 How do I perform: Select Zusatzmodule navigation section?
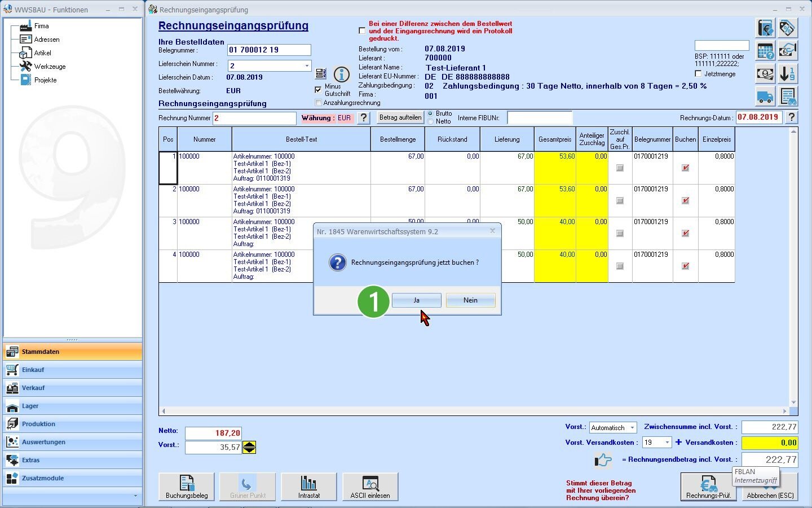pyautogui.click(x=73, y=478)
